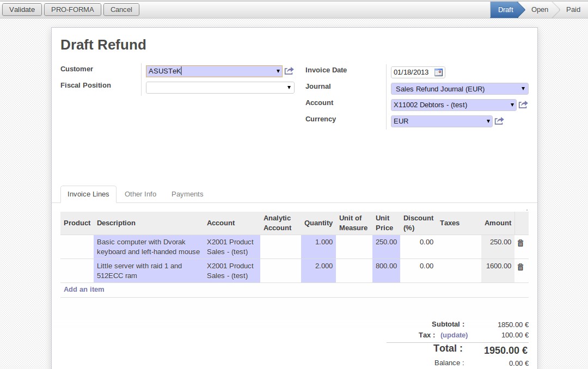This screenshot has width=588, height=369.
Task: Open the Customer record external link icon
Action: point(289,71)
